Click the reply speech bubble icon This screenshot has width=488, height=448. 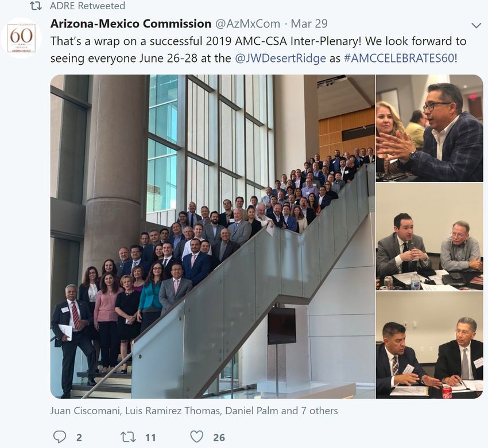click(60, 437)
